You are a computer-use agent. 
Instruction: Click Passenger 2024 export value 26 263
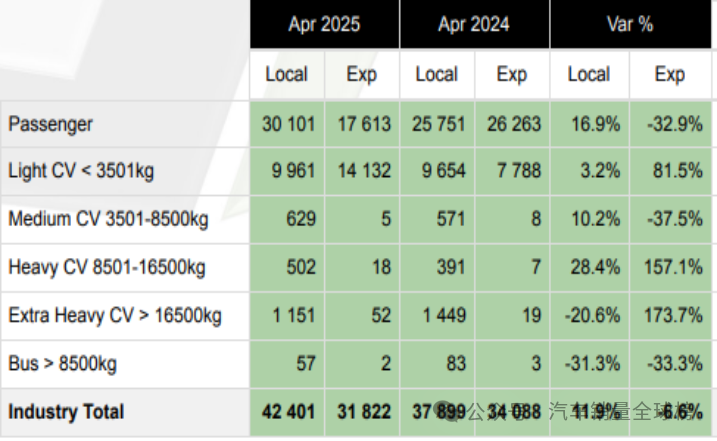[514, 124]
